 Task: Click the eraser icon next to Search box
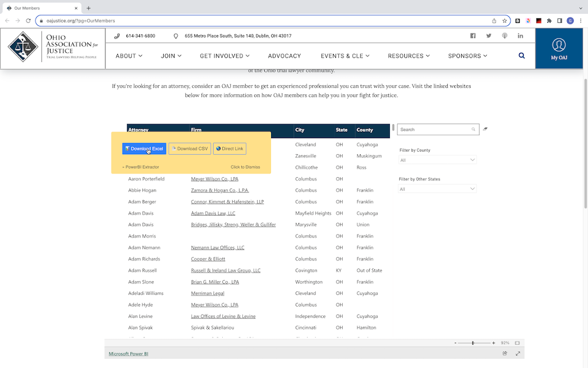485,129
